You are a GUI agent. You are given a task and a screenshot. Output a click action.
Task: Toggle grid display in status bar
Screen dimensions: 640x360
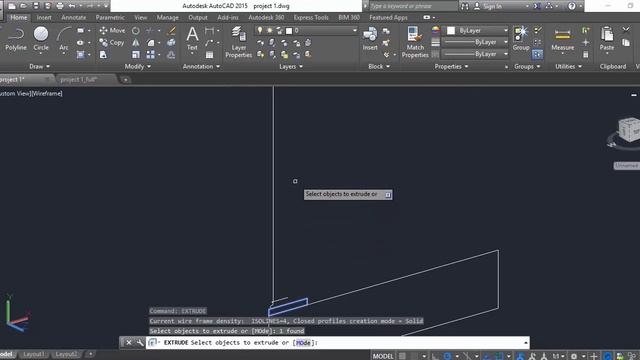click(402, 356)
